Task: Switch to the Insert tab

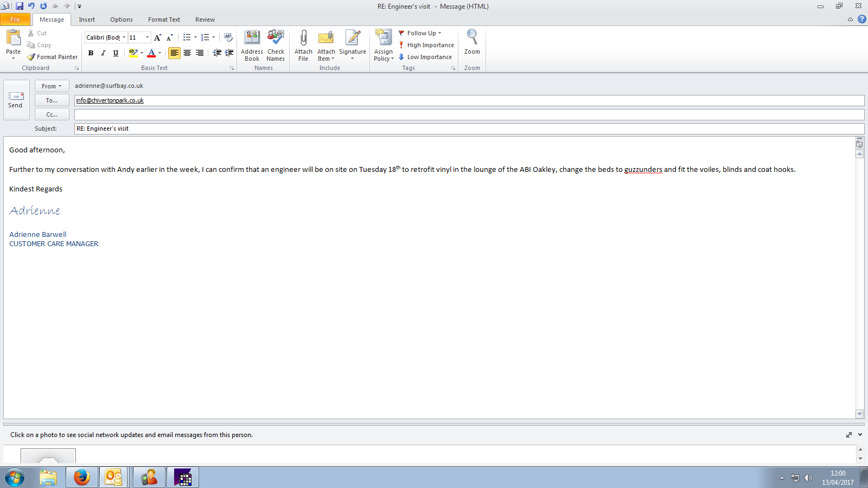Action: [87, 20]
